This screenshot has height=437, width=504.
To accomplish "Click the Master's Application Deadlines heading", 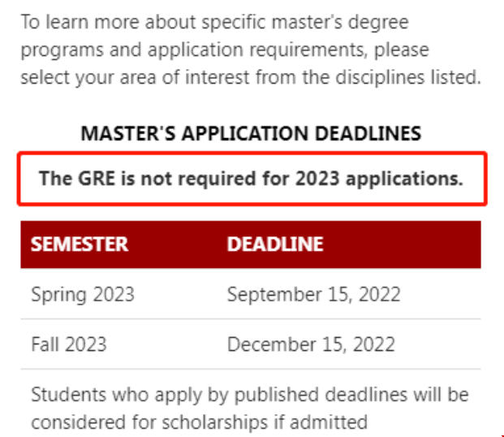I will coord(251,133).
